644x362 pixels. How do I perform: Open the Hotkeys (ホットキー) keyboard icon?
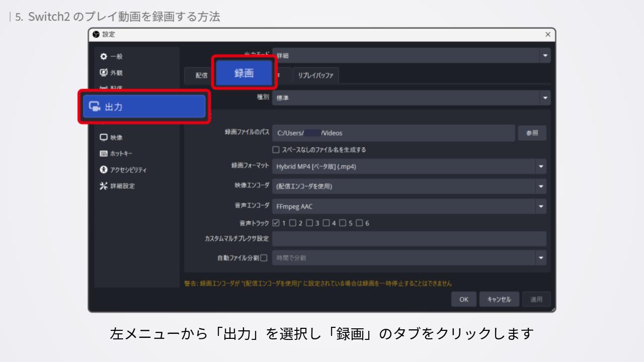click(104, 153)
